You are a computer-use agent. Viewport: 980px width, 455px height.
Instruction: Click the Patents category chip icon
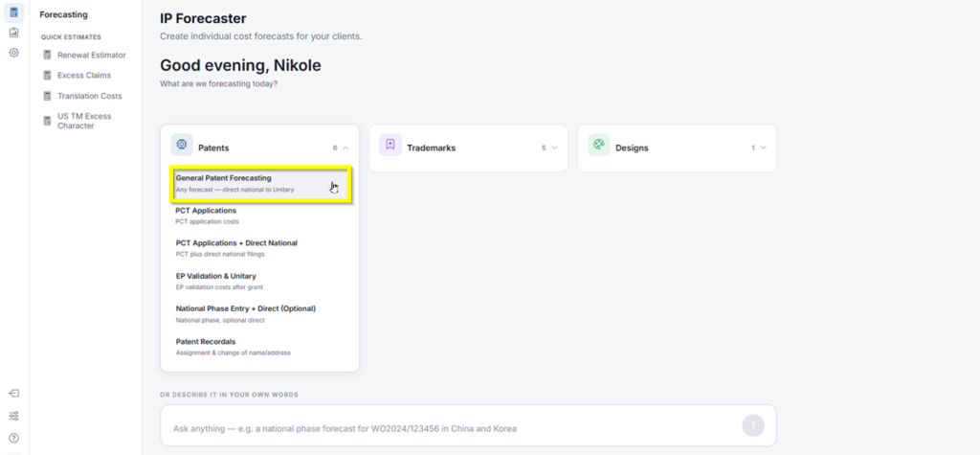point(182,145)
